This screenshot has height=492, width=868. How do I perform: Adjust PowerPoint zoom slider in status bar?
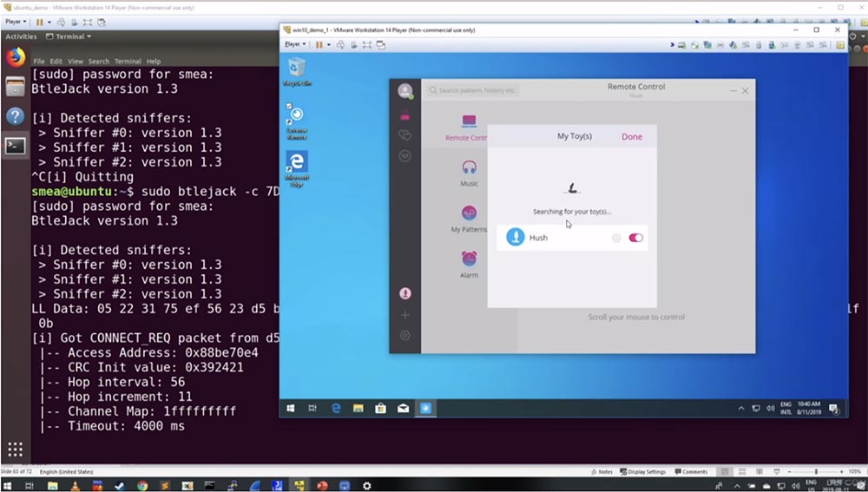[x=815, y=472]
